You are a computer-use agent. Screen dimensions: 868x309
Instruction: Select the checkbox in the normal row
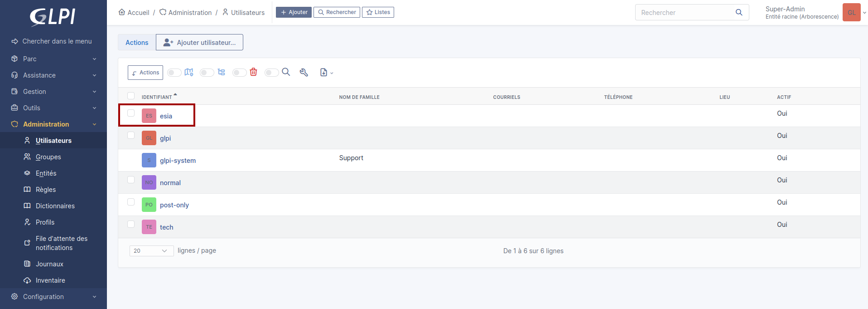[131, 180]
